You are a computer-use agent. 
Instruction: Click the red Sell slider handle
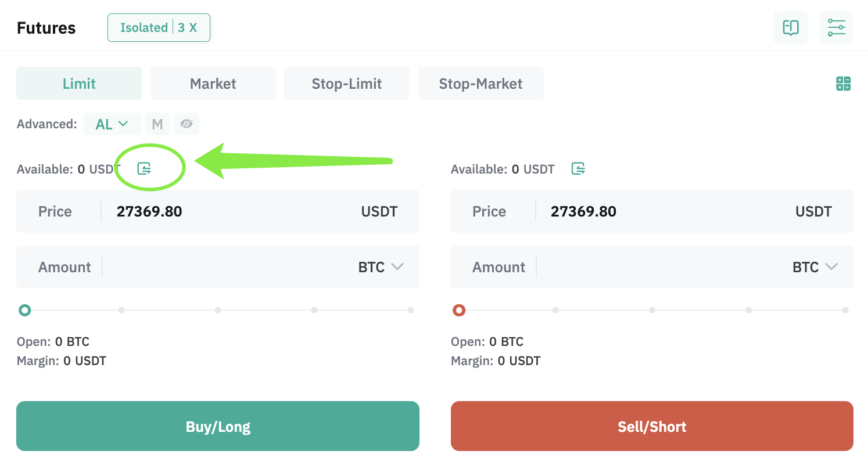click(459, 310)
